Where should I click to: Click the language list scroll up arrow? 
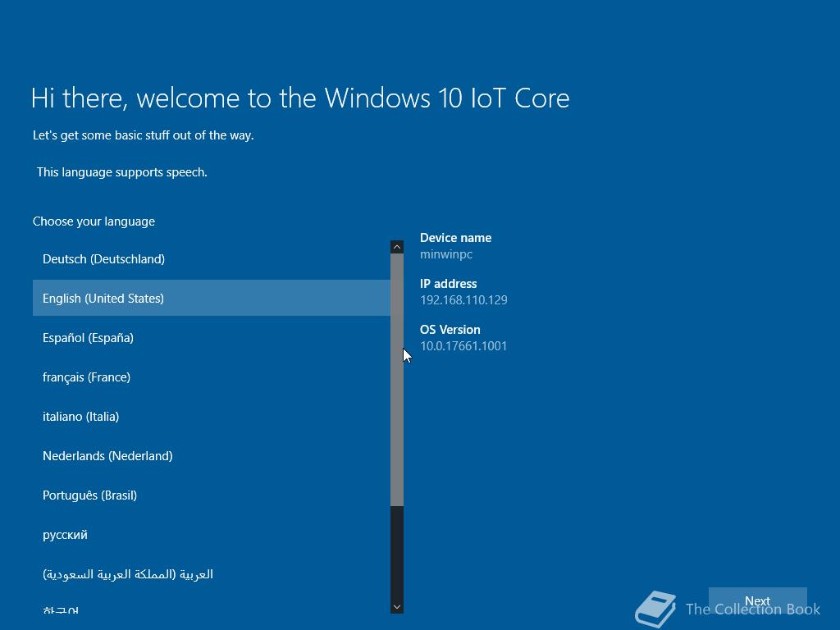[x=397, y=247]
